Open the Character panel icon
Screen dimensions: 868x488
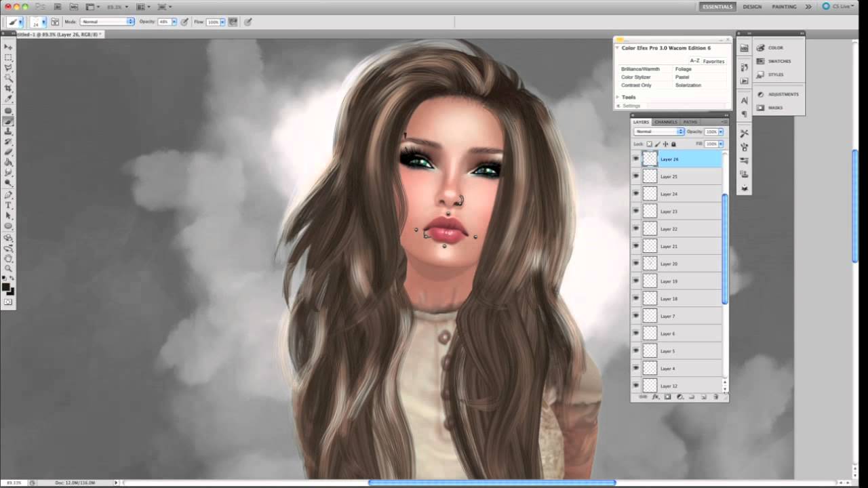pos(745,100)
